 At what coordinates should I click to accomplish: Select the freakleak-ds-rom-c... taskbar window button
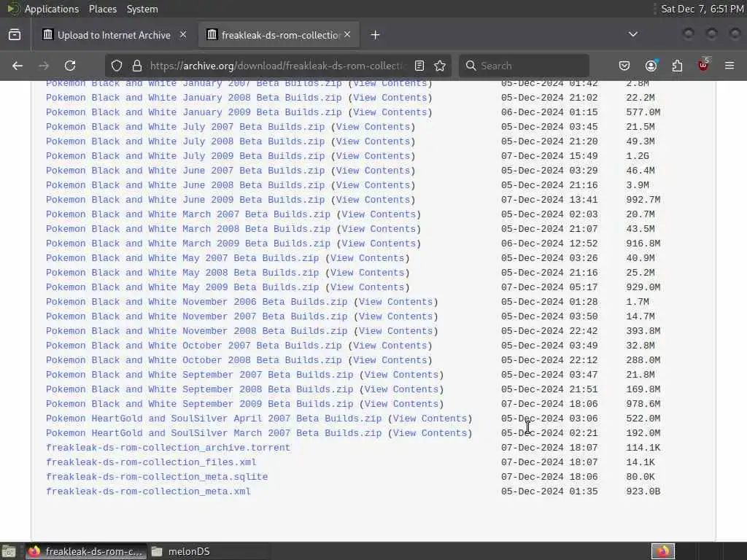pos(86,551)
